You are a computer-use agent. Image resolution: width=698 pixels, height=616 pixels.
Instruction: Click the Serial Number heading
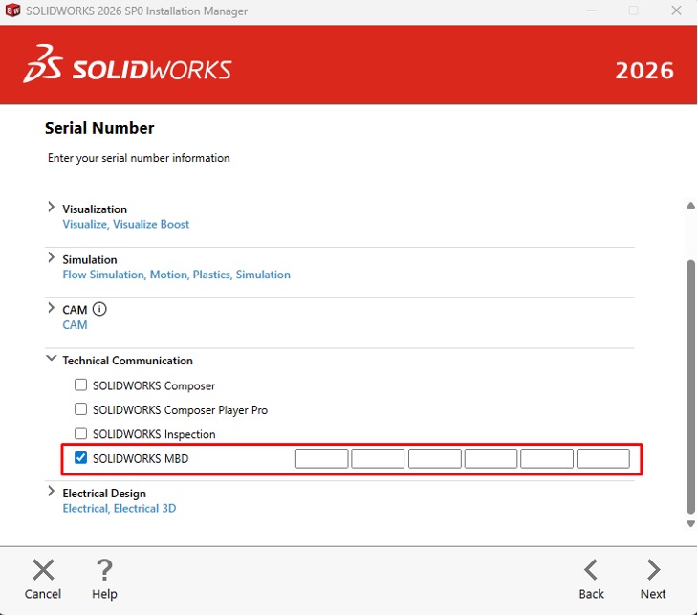click(x=99, y=128)
